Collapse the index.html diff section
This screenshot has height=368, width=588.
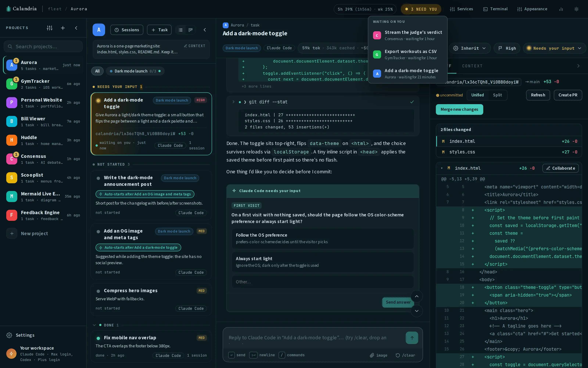point(442,168)
